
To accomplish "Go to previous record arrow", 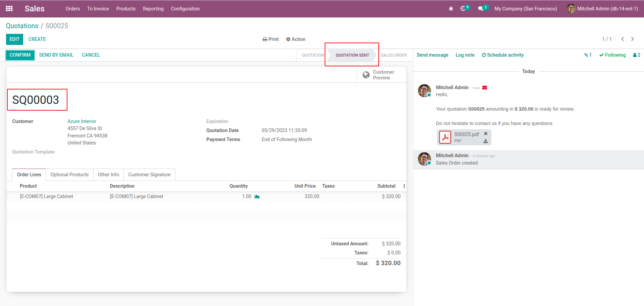I will [623, 39].
